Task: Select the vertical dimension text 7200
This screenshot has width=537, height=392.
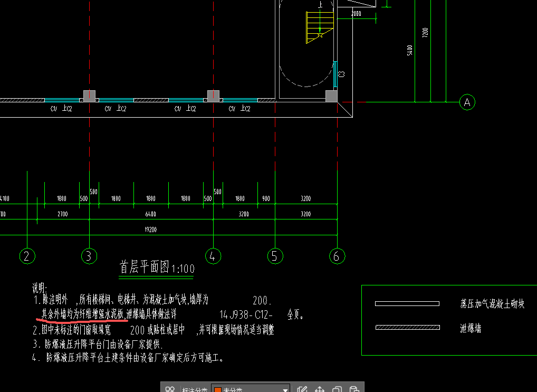Action: pos(425,33)
